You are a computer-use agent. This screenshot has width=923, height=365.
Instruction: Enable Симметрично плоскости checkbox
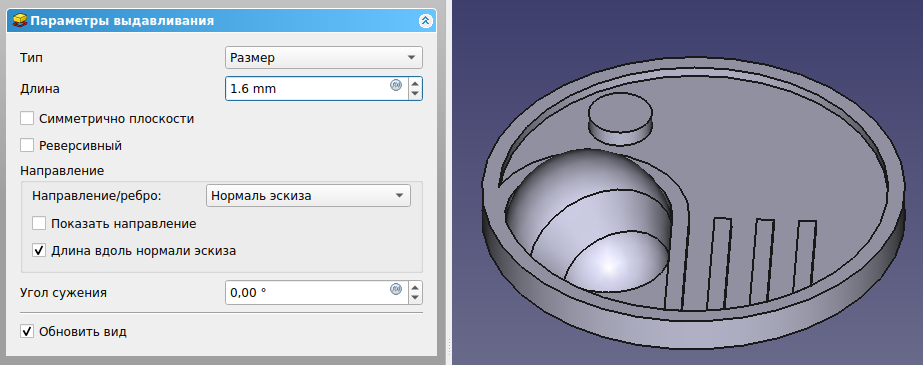coord(27,118)
